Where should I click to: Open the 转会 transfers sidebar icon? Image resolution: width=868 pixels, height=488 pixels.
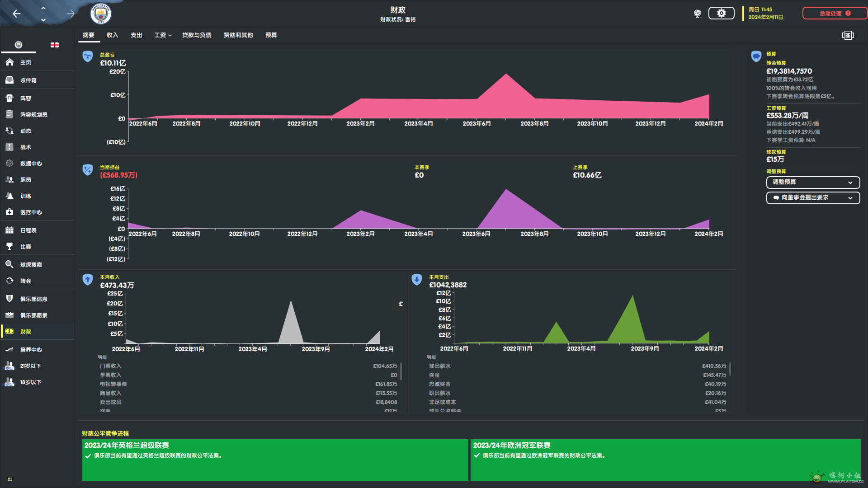tap(9, 281)
